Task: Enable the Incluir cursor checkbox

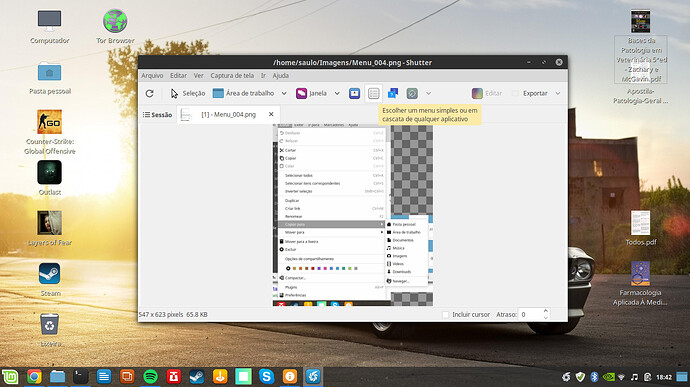Action: [x=445, y=315]
